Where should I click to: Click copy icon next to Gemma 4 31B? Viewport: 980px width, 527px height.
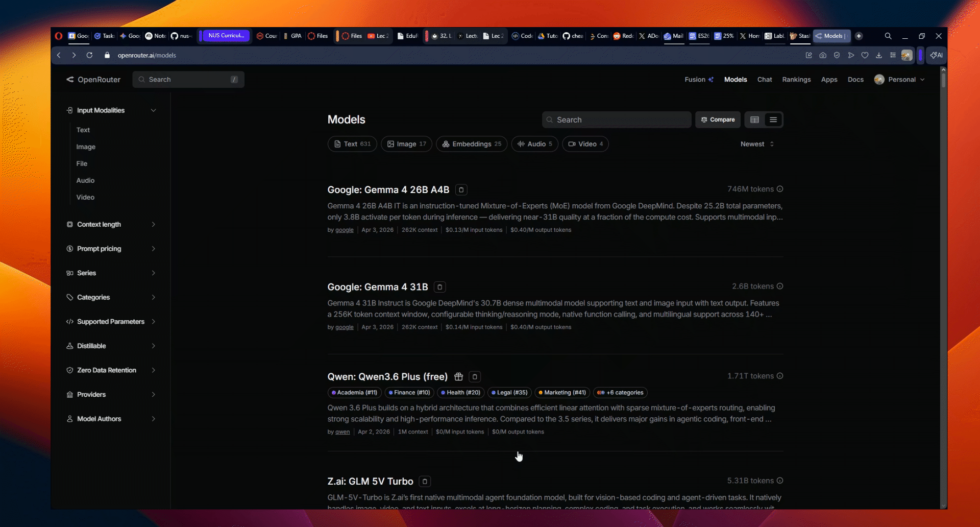pyautogui.click(x=439, y=287)
